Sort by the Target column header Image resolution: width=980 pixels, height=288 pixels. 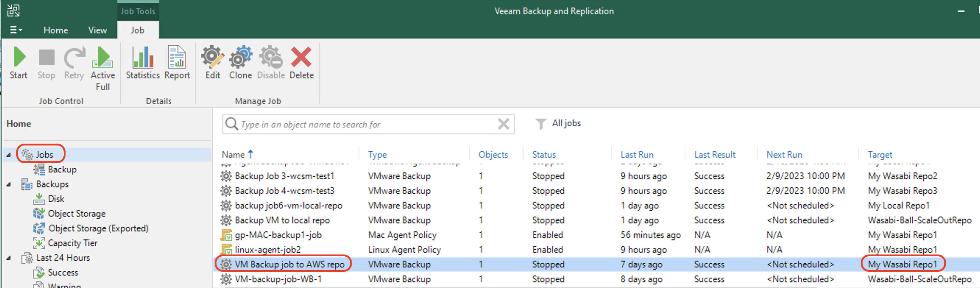879,155
